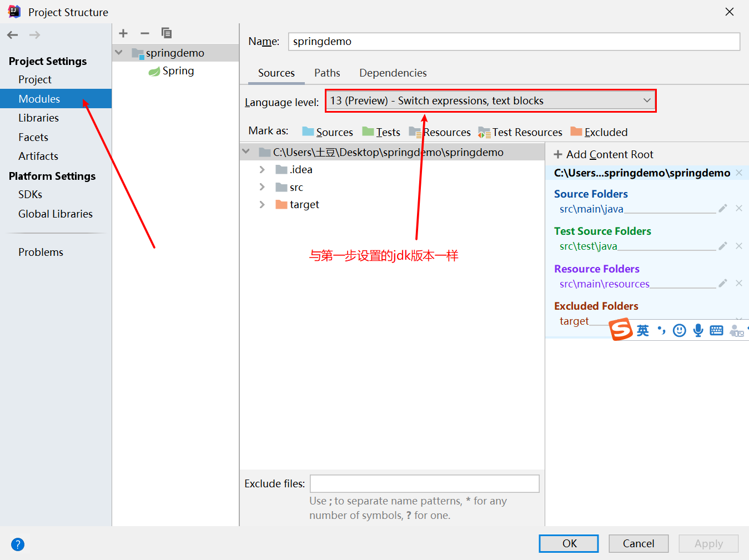Viewport: 749px width, 560px height.
Task: Open Sogou voice input microphone
Action: (698, 330)
